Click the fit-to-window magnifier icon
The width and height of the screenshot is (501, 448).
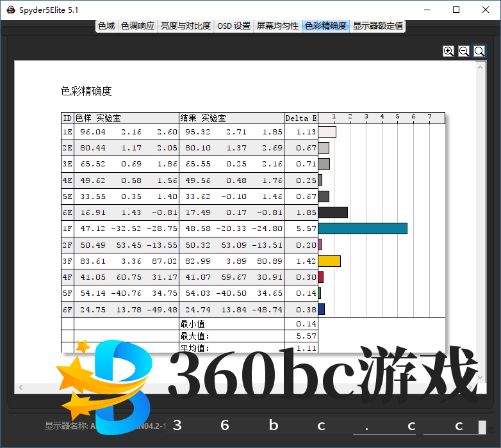479,51
